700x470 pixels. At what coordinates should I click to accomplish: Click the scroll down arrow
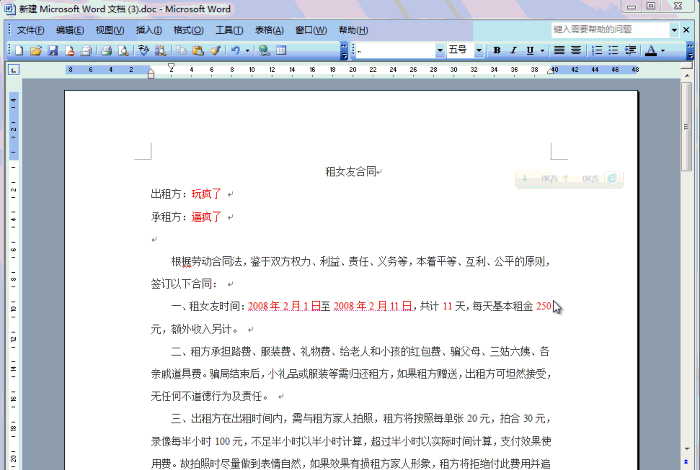point(687,449)
